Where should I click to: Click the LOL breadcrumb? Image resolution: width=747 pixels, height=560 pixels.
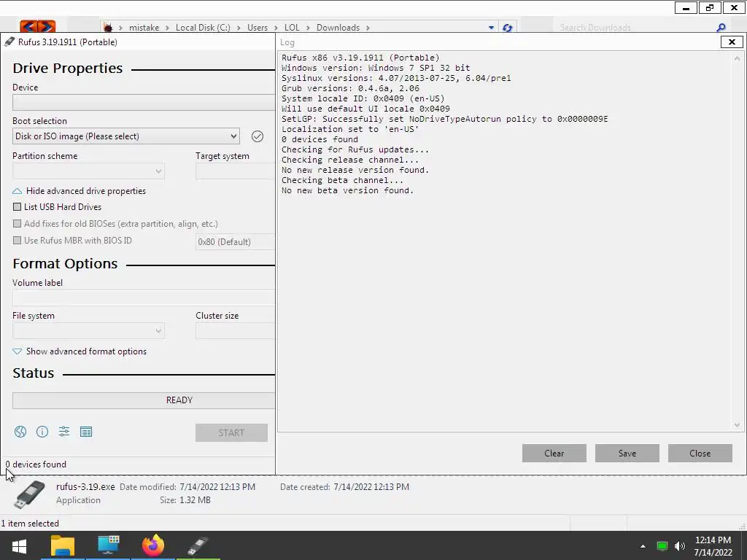pyautogui.click(x=292, y=28)
